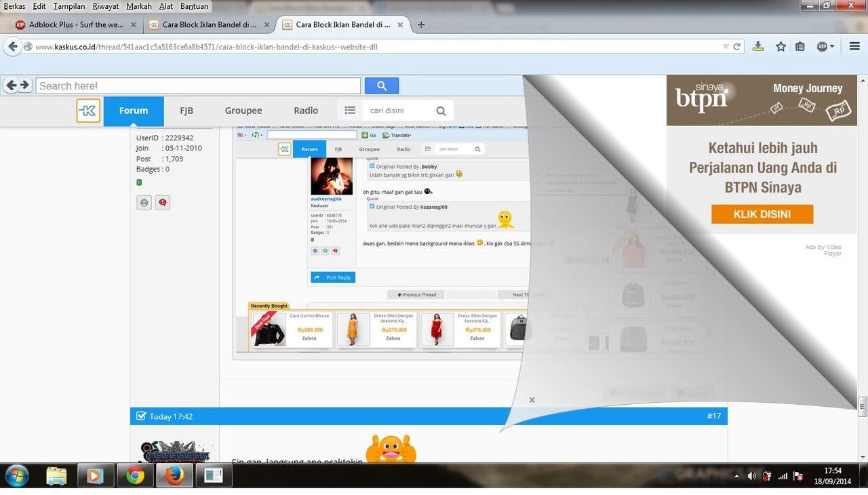Open Windows Explorer from the taskbar
Viewport: 868px width, 495px height.
(x=56, y=476)
